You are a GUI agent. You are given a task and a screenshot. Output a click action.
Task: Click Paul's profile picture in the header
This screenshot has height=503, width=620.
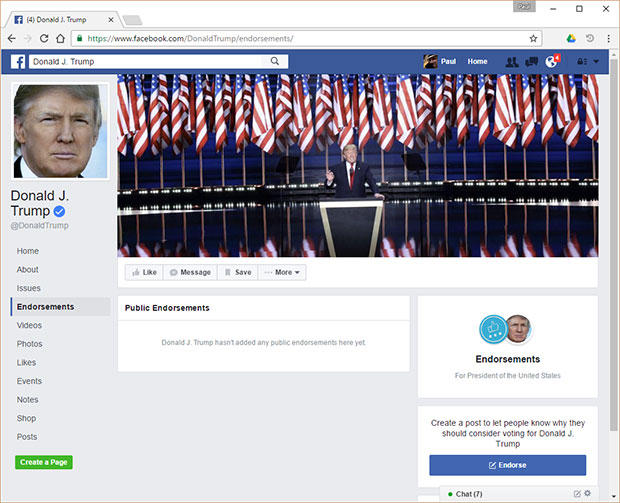(x=431, y=62)
